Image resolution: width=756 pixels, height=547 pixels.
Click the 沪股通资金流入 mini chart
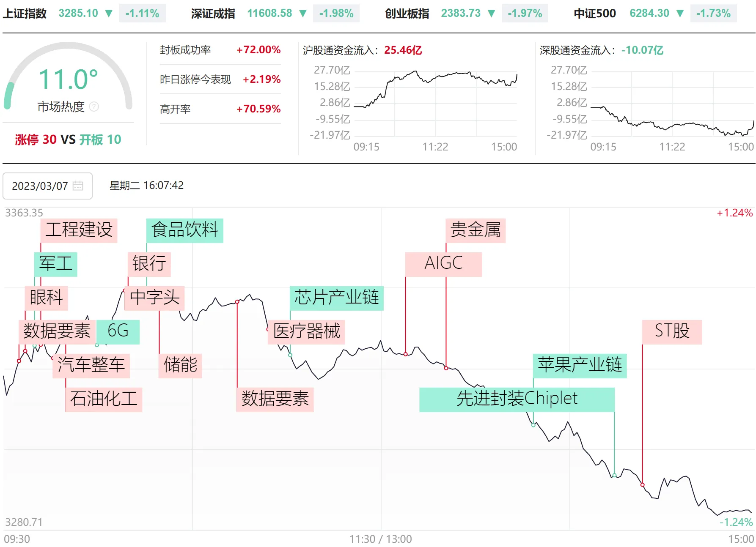tap(435, 104)
